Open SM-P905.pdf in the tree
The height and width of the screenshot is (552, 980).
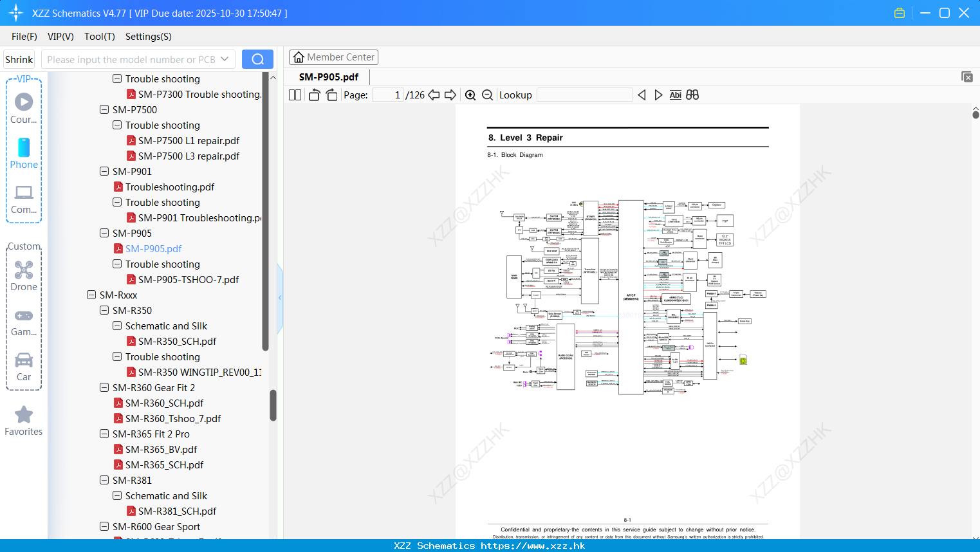(153, 248)
